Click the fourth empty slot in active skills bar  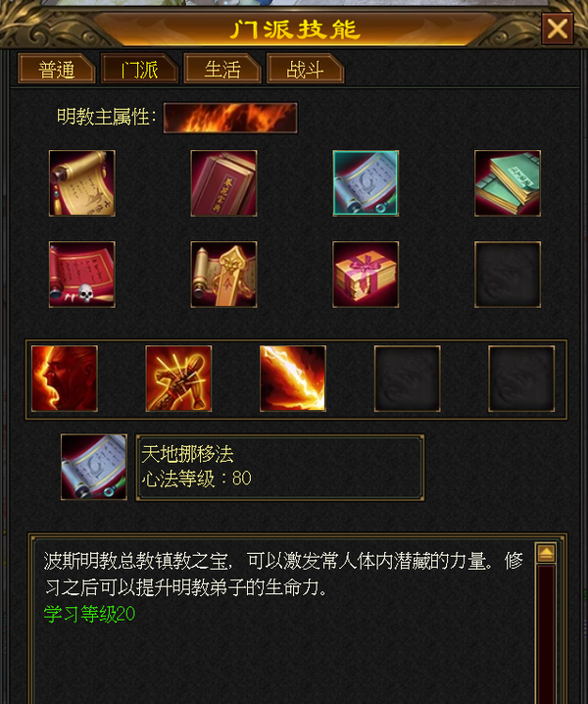tap(408, 378)
